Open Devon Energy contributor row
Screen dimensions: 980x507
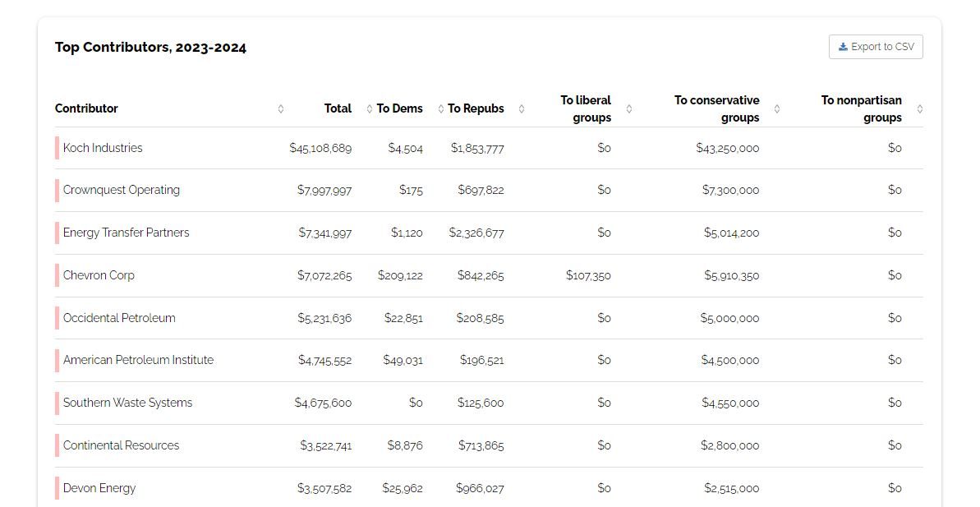99,488
